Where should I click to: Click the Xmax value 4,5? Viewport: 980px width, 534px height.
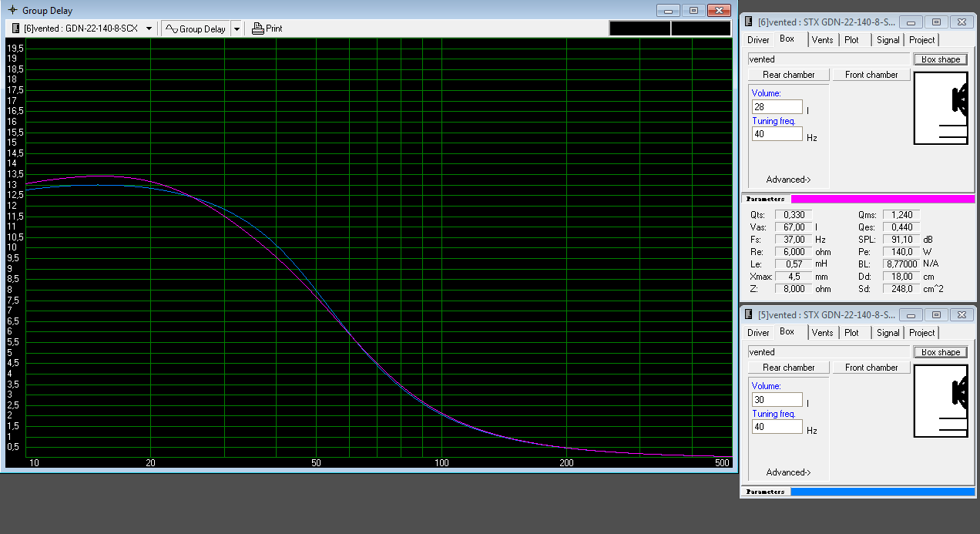click(x=792, y=277)
